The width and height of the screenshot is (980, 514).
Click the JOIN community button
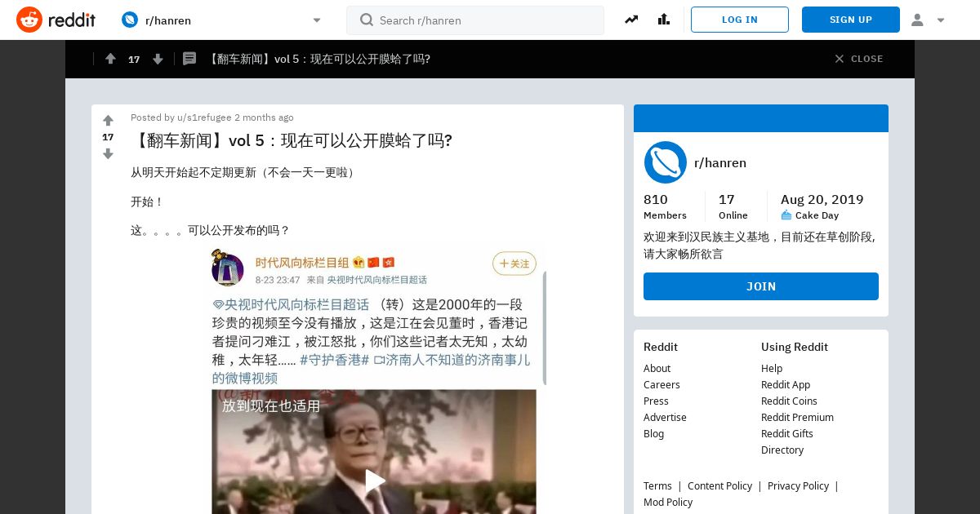[761, 286]
